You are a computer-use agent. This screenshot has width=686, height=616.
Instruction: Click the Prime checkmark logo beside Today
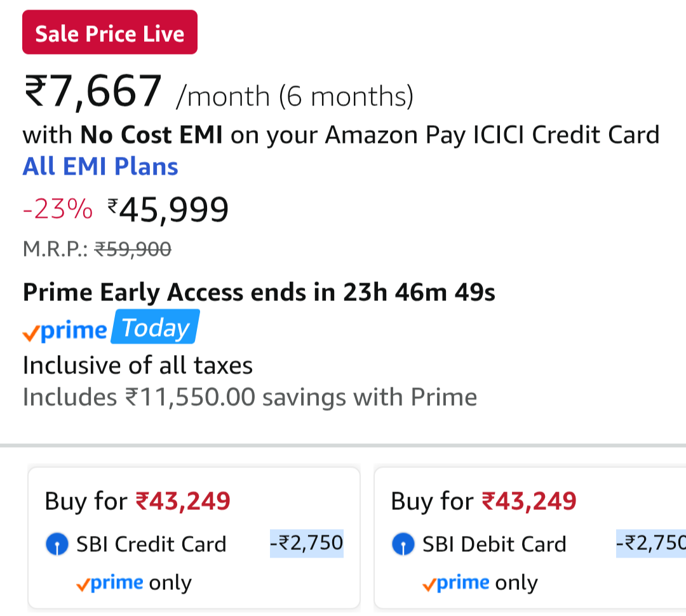point(65,330)
